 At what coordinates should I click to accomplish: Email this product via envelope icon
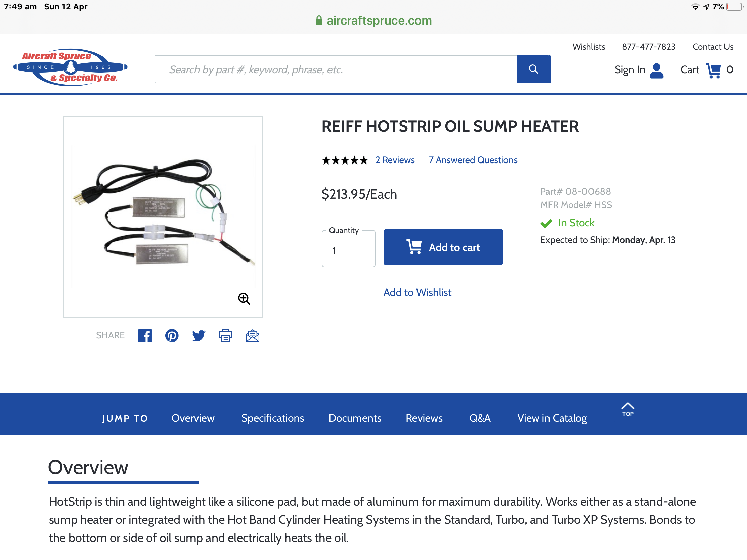coord(252,336)
